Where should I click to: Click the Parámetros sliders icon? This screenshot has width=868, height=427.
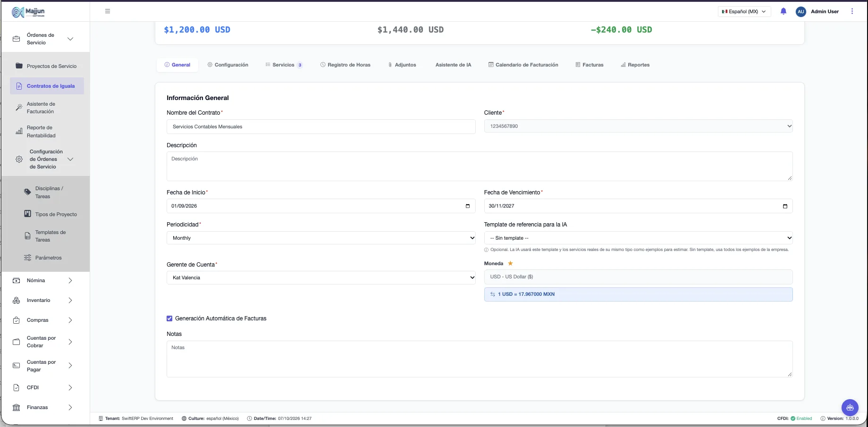27,258
